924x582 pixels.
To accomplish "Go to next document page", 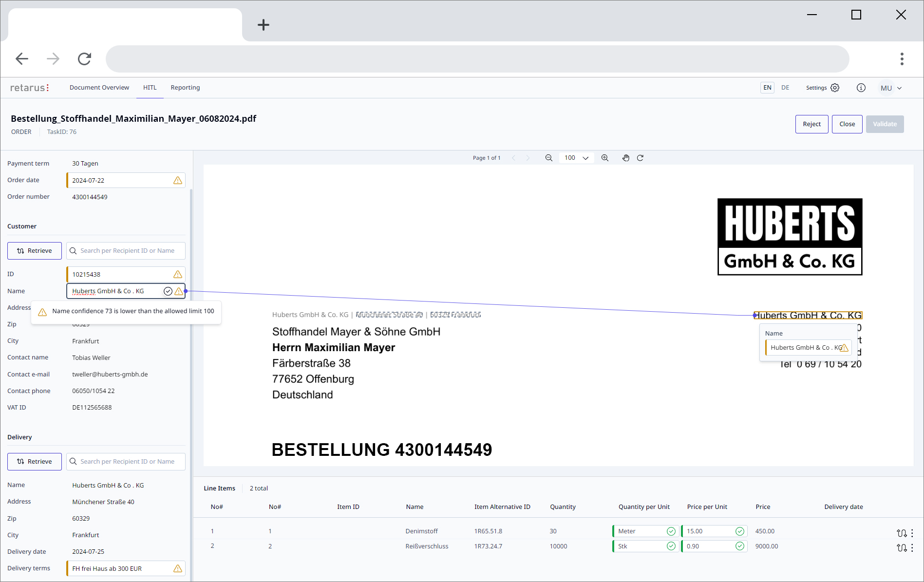I will [528, 158].
